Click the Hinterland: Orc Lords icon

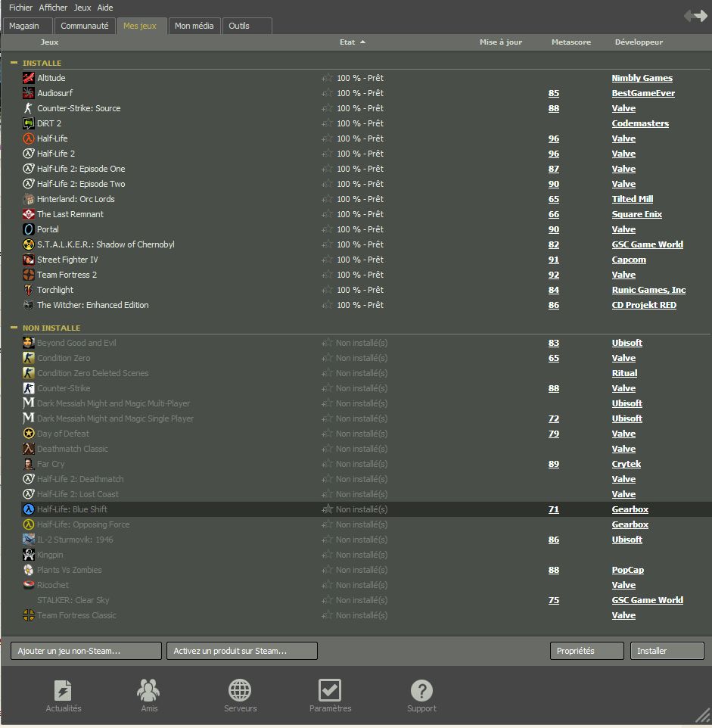[28, 199]
